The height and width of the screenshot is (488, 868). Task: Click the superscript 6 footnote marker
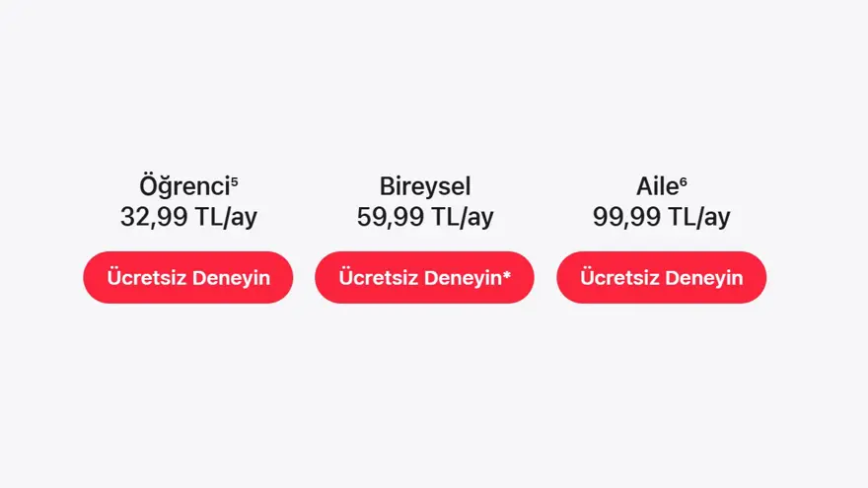tap(684, 180)
